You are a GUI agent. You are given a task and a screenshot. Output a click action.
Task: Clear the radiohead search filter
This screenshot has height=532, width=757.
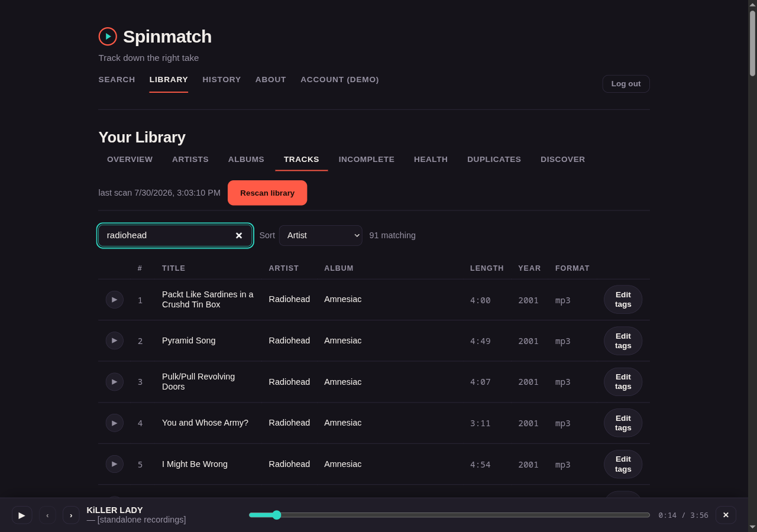239,235
